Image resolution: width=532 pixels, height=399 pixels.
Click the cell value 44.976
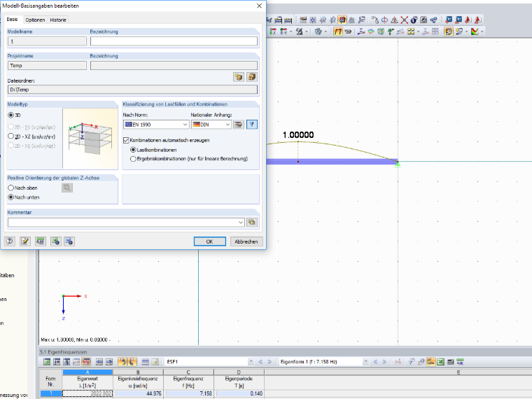(138, 393)
